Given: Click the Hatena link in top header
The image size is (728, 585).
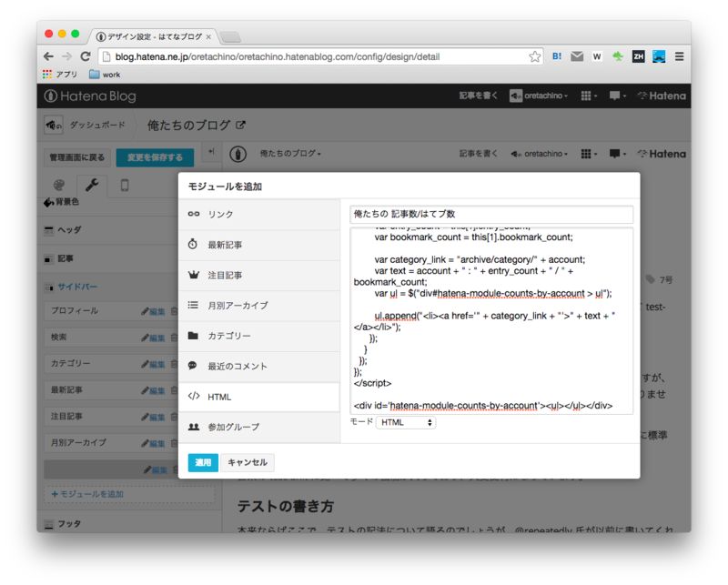Looking at the screenshot, I should tap(662, 96).
